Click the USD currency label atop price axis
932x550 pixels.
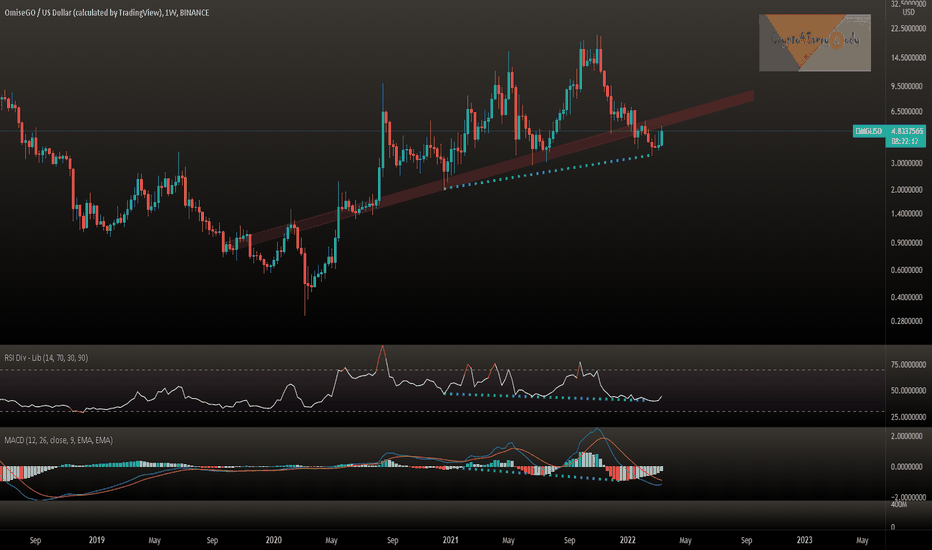coord(908,12)
